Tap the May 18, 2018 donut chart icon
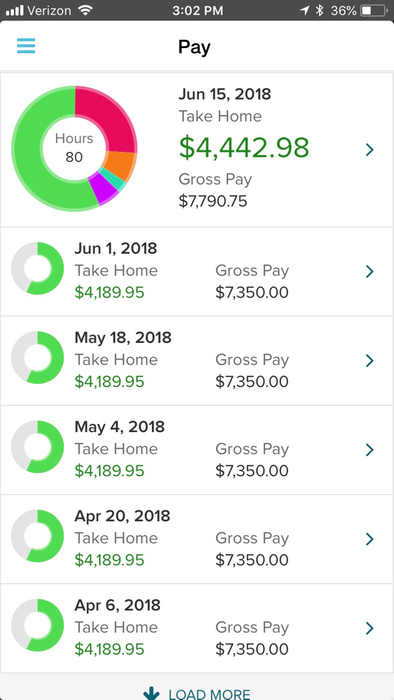 click(x=37, y=358)
